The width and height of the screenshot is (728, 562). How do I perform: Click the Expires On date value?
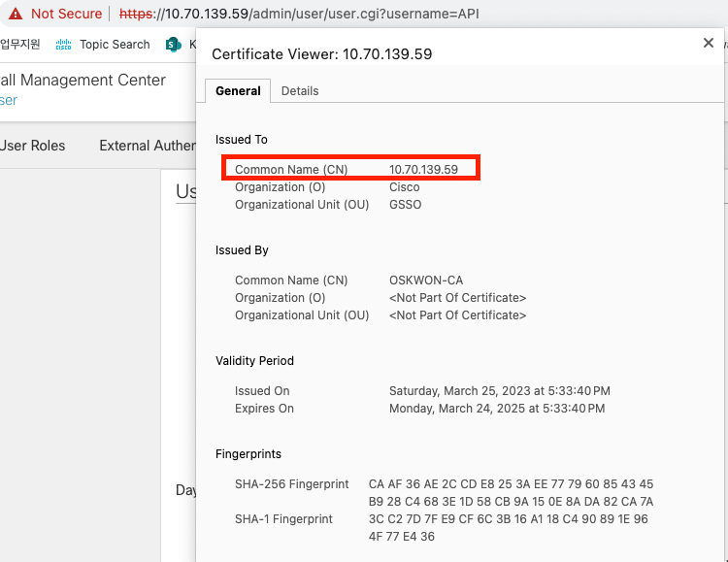(x=497, y=409)
